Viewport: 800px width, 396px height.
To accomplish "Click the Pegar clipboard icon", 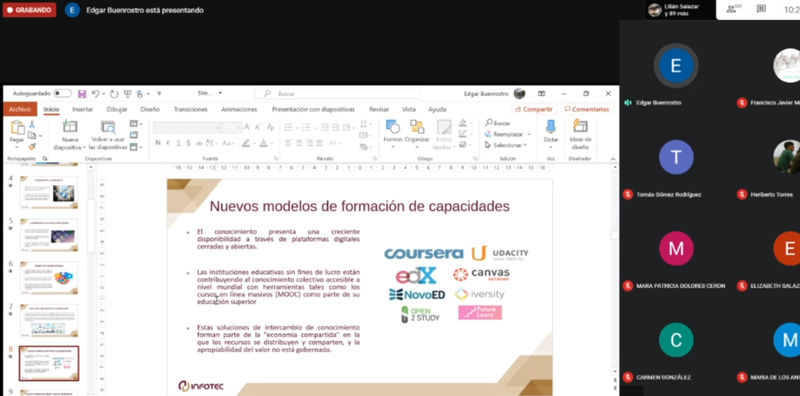I will 17,128.
